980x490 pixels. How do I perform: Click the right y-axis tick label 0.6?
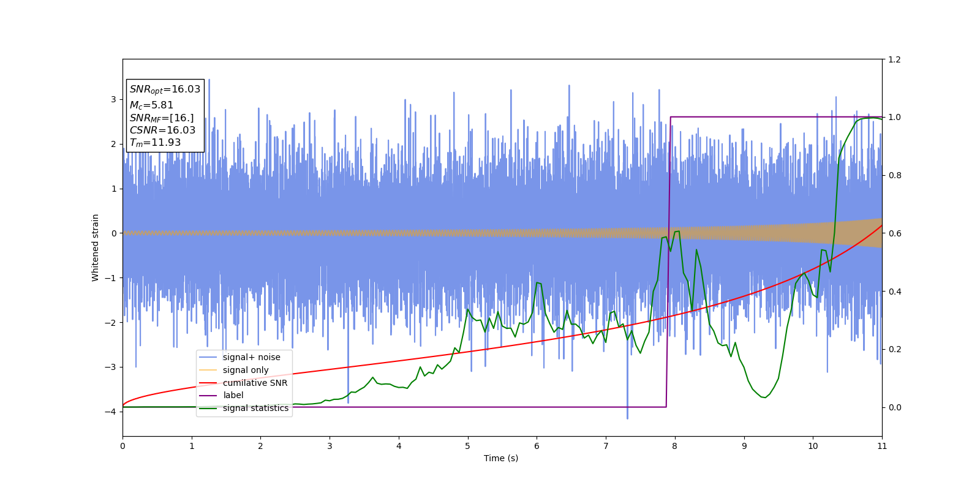pyautogui.click(x=895, y=233)
